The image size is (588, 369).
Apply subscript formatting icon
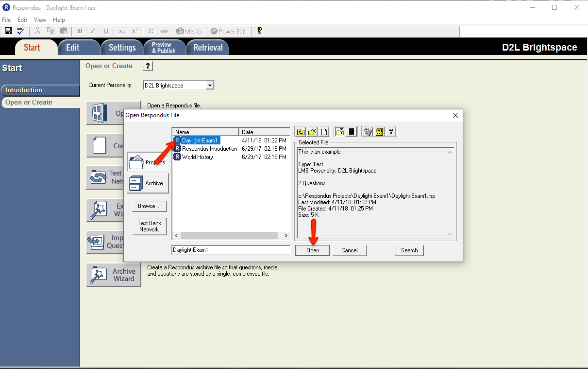click(x=122, y=31)
